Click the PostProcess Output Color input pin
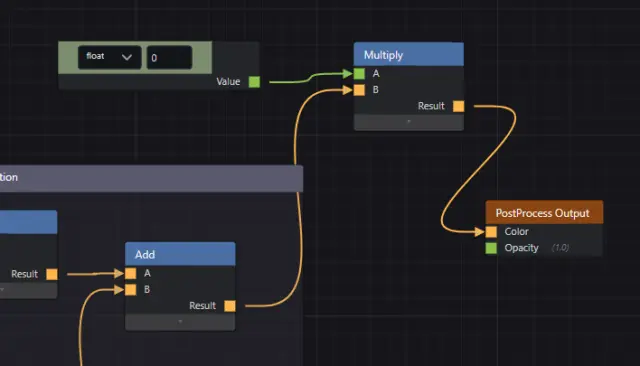The height and width of the screenshot is (366, 640). pos(491,232)
